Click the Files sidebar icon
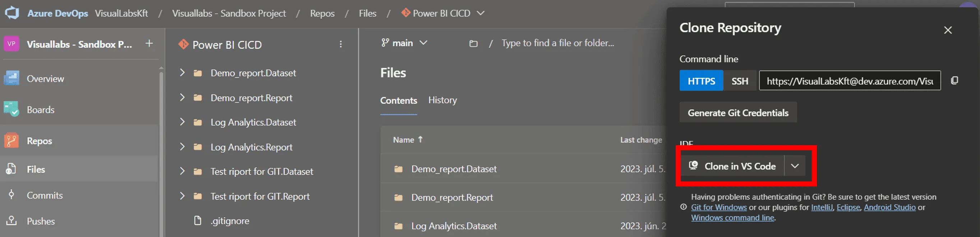This screenshot has height=237, width=980. coord(11,169)
